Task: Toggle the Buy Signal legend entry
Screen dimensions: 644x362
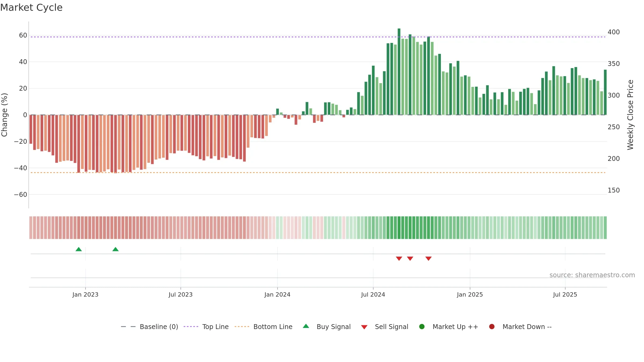Action: [327, 327]
